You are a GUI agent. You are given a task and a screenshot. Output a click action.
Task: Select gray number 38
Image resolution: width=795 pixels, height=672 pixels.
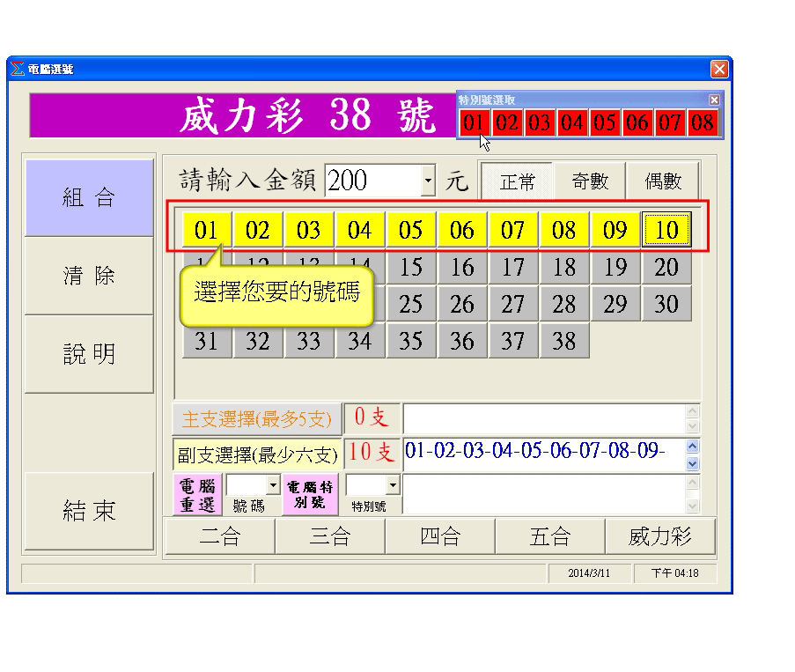pyautogui.click(x=563, y=341)
